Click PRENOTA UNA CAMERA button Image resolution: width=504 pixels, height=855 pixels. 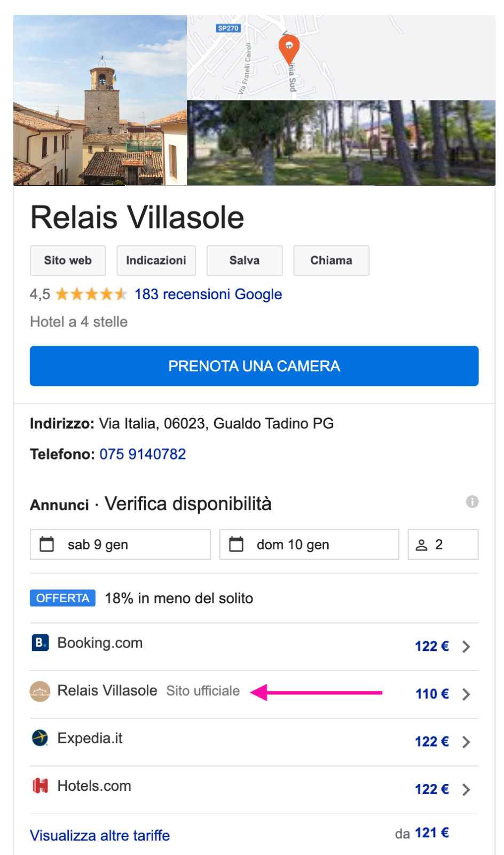pos(254,366)
